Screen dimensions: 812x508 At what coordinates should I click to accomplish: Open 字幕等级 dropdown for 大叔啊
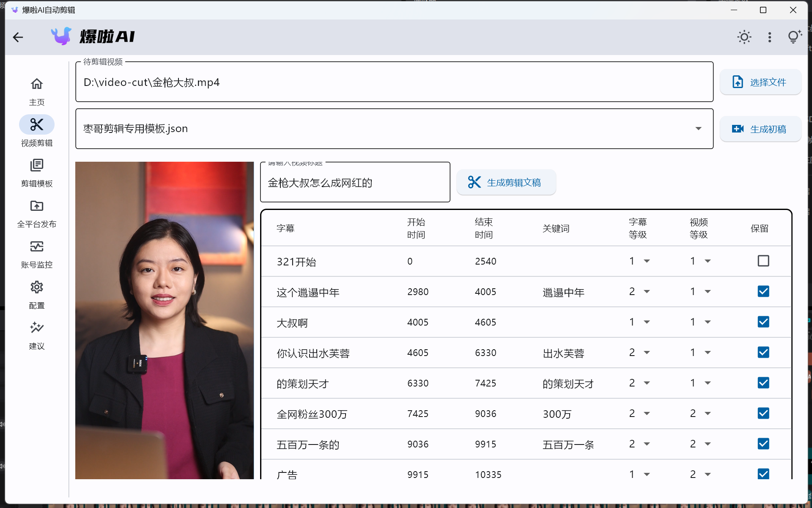(639, 322)
